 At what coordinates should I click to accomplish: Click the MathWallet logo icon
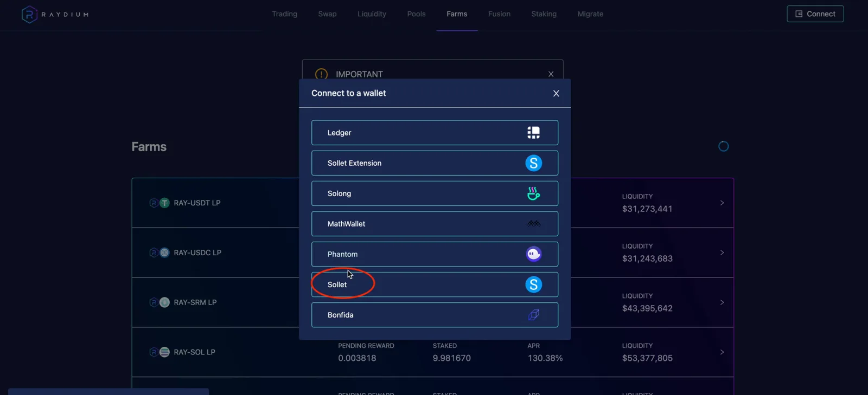pos(533,223)
